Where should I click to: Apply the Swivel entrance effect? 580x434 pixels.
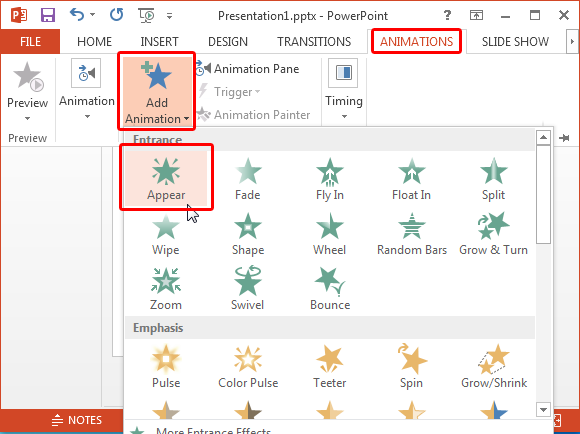pos(248,289)
